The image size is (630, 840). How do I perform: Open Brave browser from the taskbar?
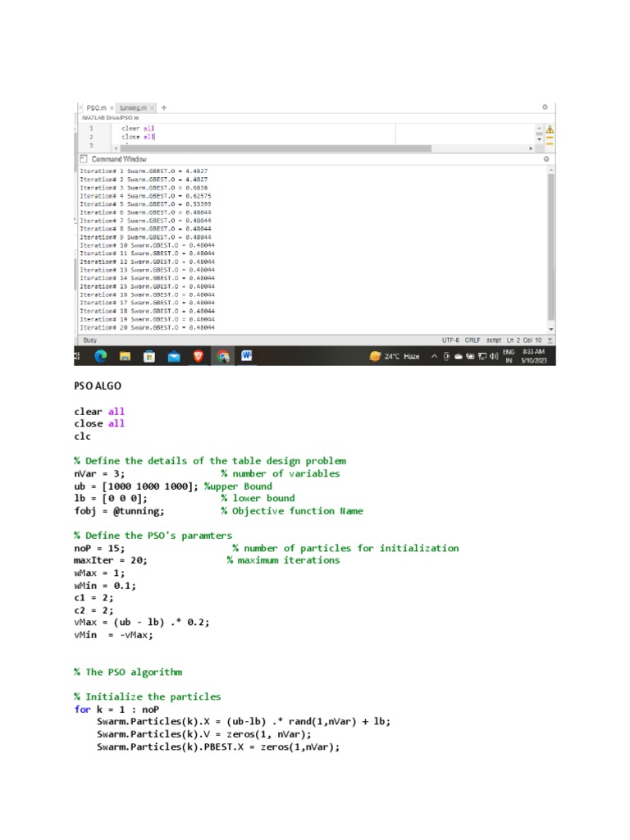198,356
